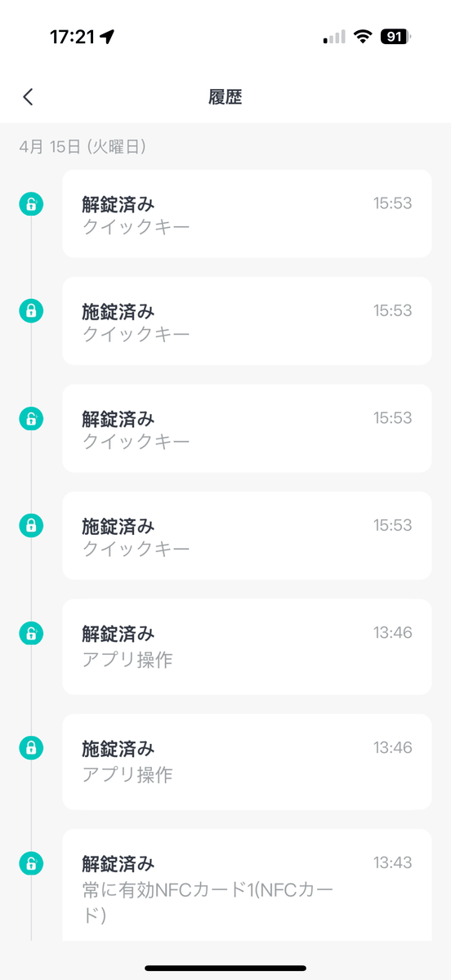This screenshot has height=980, width=451.
Task: Tap the unlocked icon beside third 15:53 entry
Action: tap(31, 418)
